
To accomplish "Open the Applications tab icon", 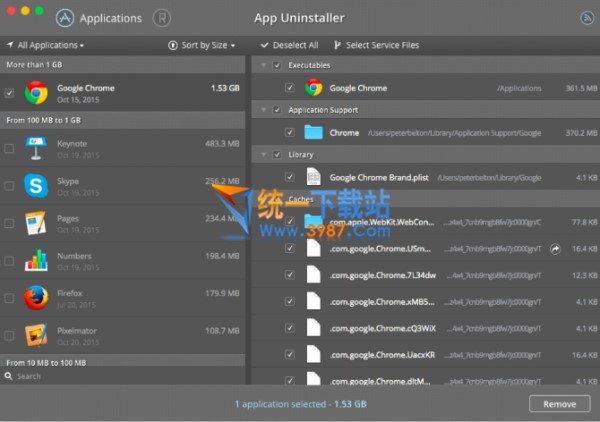I will pyautogui.click(x=65, y=18).
